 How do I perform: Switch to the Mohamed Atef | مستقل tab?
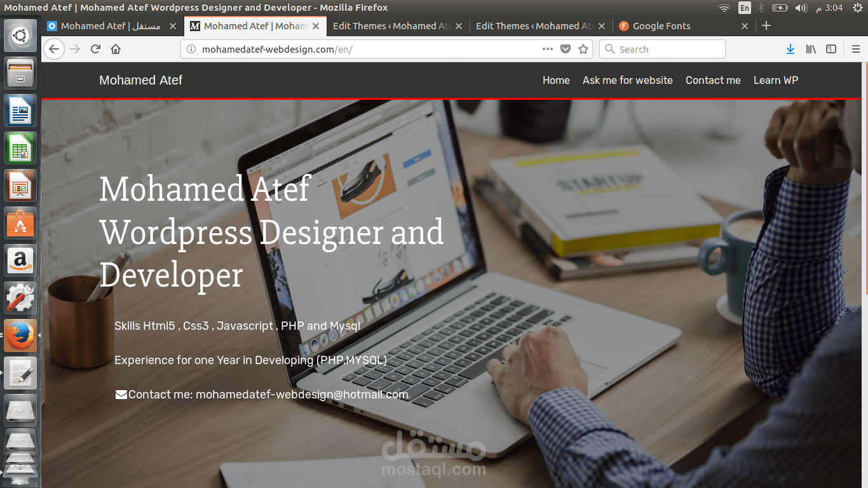112,26
